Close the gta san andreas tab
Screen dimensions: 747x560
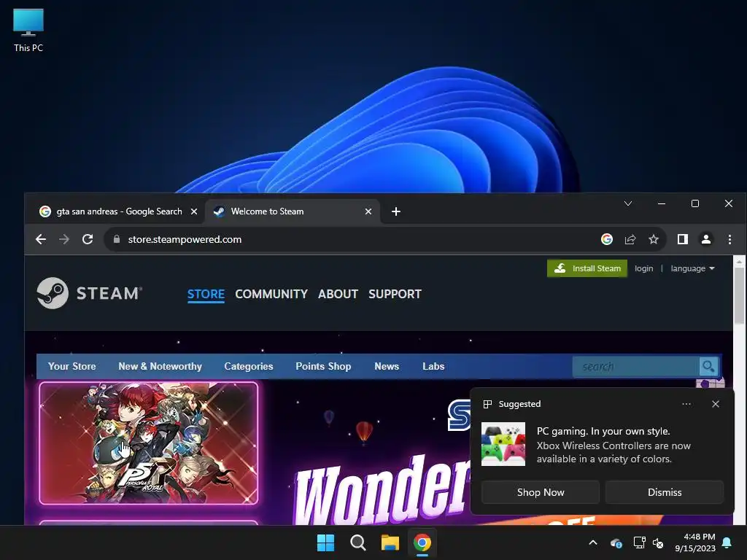(194, 211)
